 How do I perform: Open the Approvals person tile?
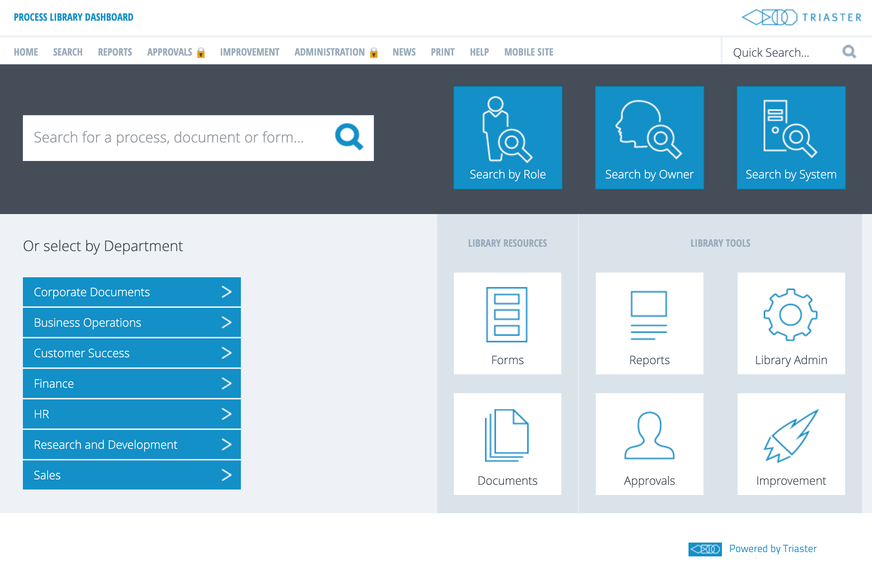(649, 444)
